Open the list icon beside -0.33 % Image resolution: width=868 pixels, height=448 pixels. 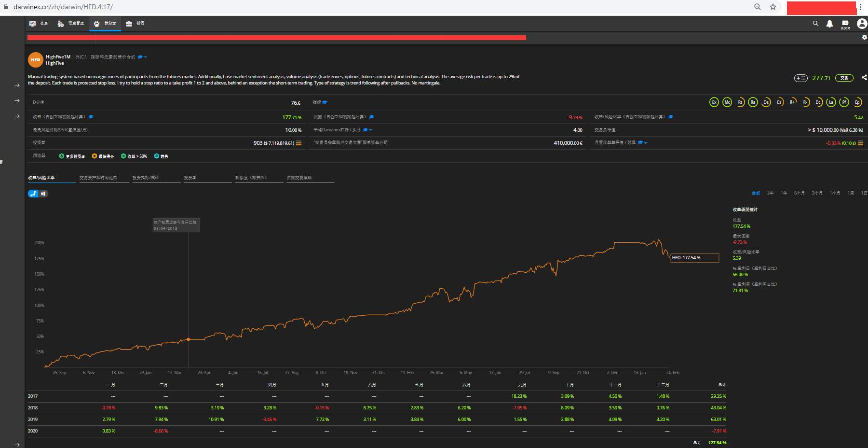tap(861, 143)
